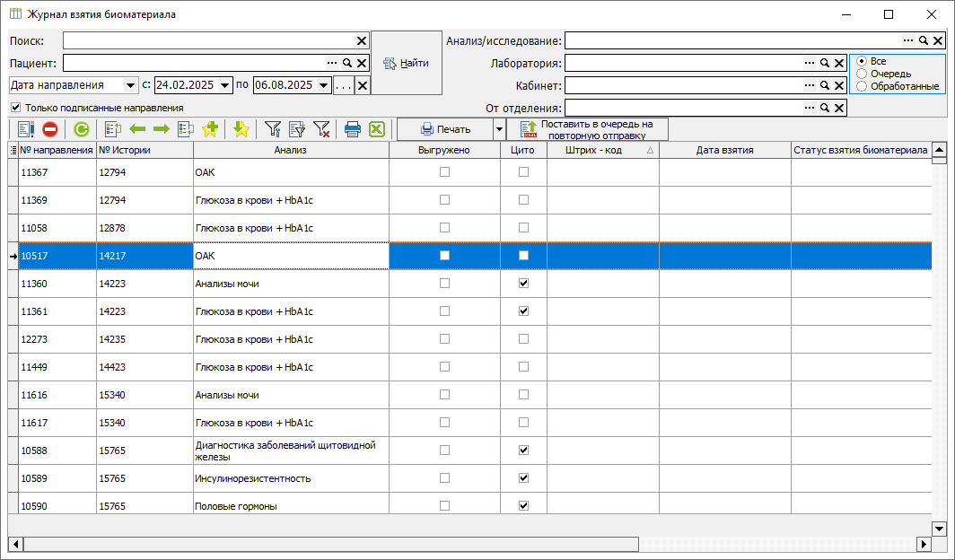Screen dimensions: 955x560
Task: Click Поставить в очередь на повторную отправку
Action: 587,129
